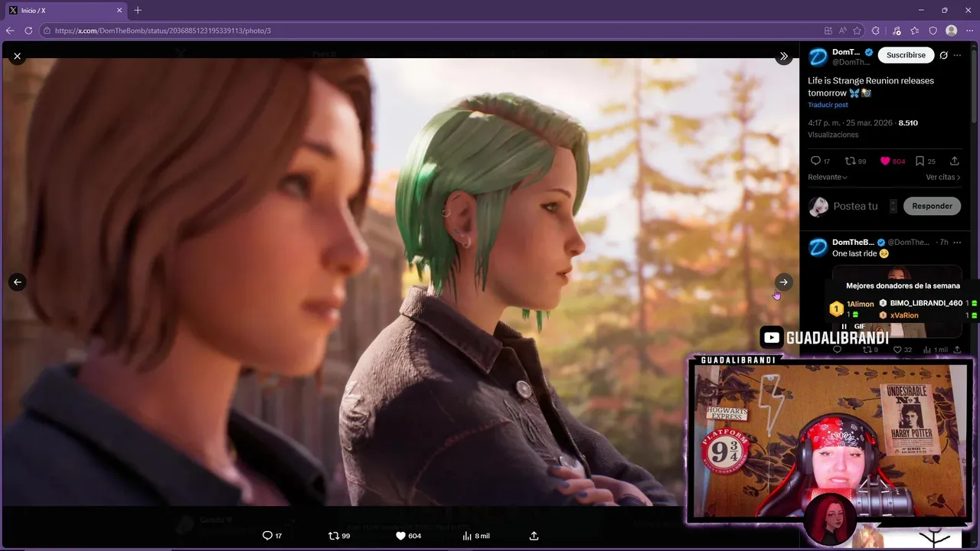
Task: Like the One last ride reply (32)
Action: tap(897, 350)
